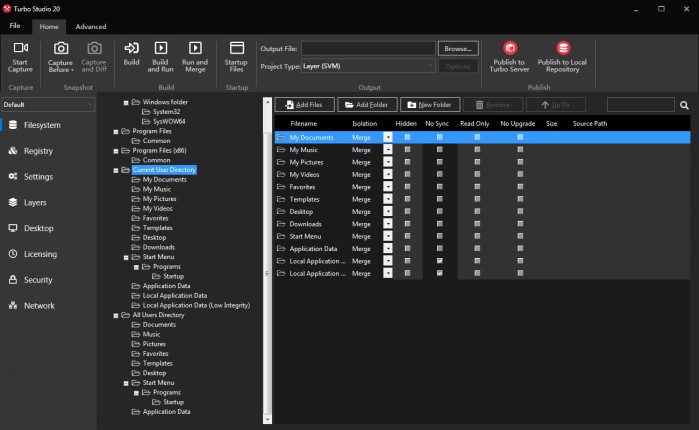This screenshot has width=699, height=430.
Task: Open Startup Files configuration
Action: click(237, 49)
